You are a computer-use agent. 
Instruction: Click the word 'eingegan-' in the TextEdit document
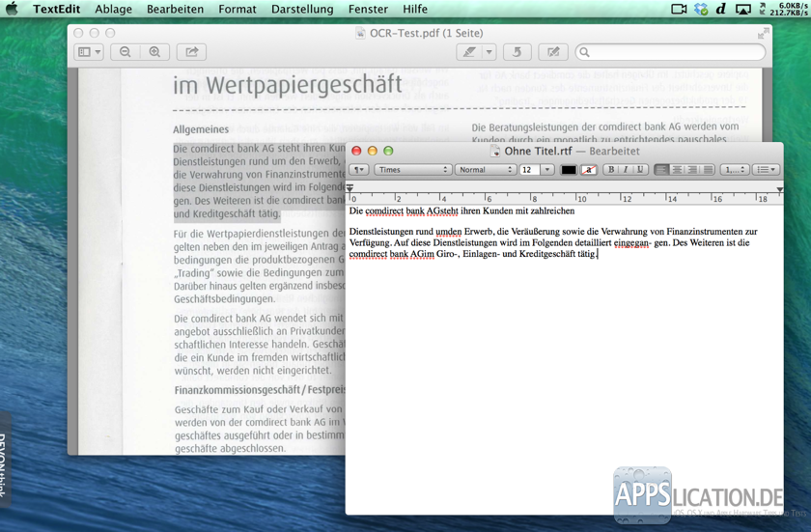[631, 243]
